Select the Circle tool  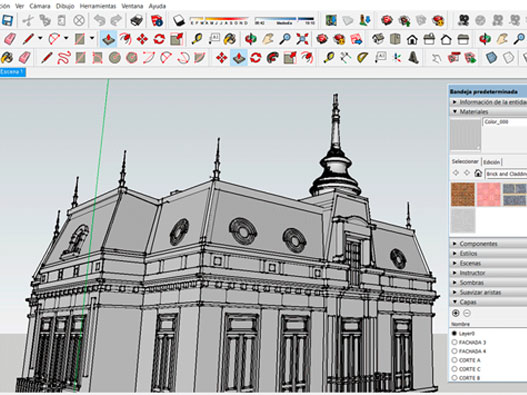pos(115,58)
